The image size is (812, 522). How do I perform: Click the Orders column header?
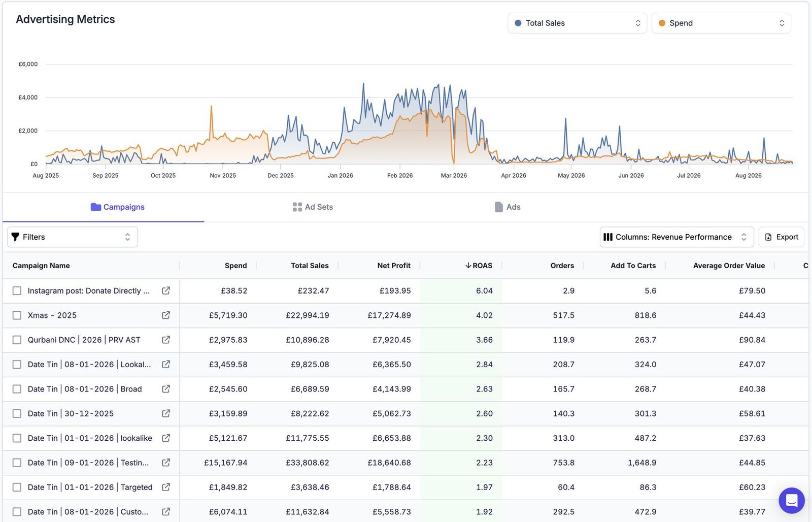pyautogui.click(x=562, y=266)
